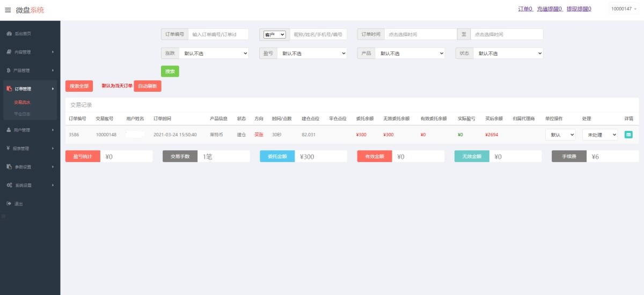Expand the 产品管理 submenu arrow
This screenshot has height=295, width=644.
[53, 70]
